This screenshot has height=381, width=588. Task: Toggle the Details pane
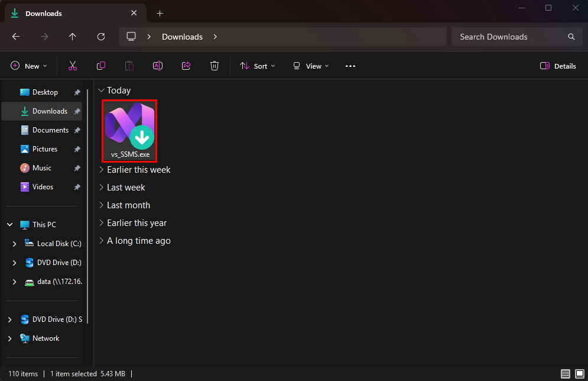pos(558,66)
